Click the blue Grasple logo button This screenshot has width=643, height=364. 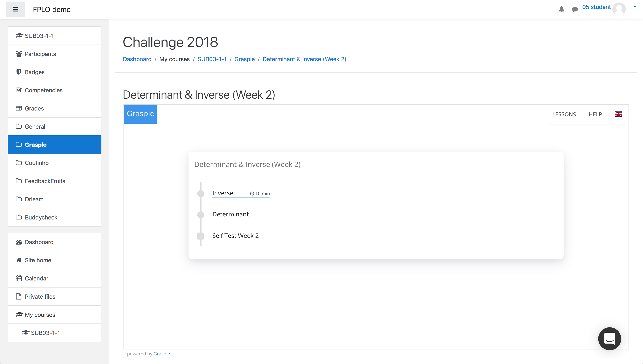[x=140, y=114]
